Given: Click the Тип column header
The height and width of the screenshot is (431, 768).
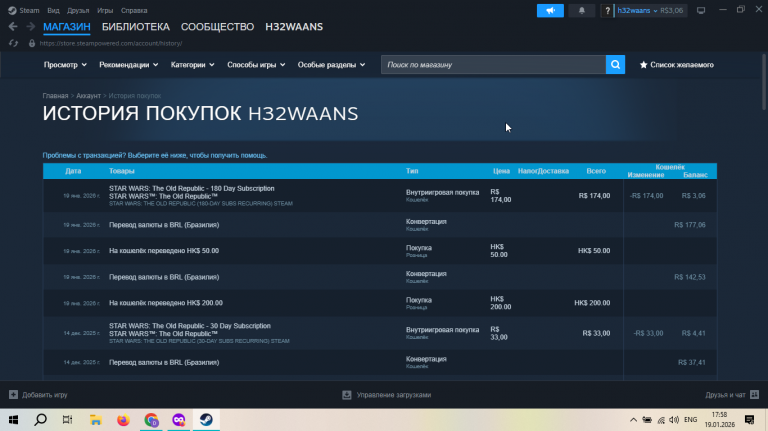Looking at the screenshot, I should [x=412, y=171].
